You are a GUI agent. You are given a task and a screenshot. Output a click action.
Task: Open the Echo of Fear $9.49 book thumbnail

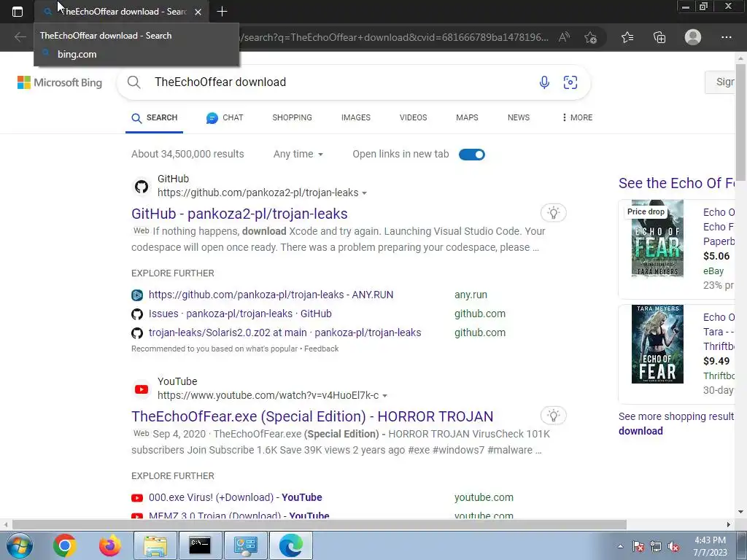[657, 344]
